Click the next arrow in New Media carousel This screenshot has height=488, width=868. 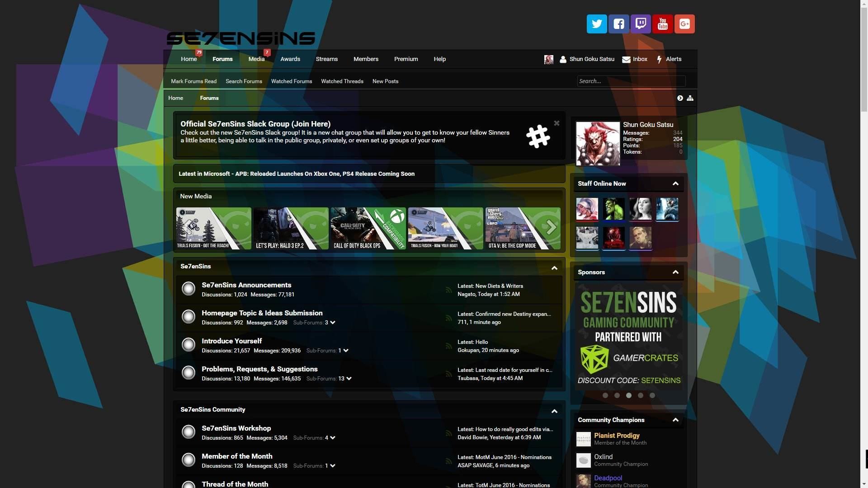(x=551, y=227)
